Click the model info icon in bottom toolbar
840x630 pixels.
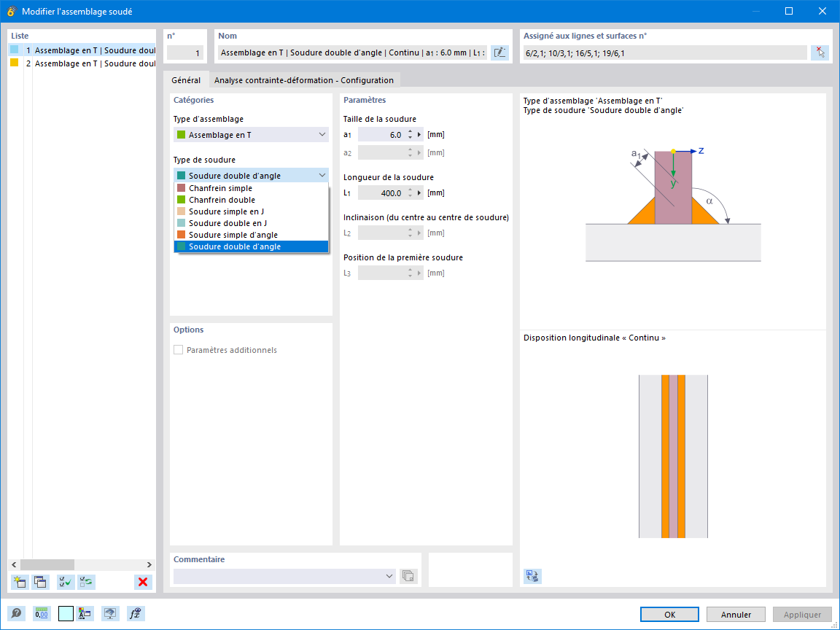pos(85,613)
